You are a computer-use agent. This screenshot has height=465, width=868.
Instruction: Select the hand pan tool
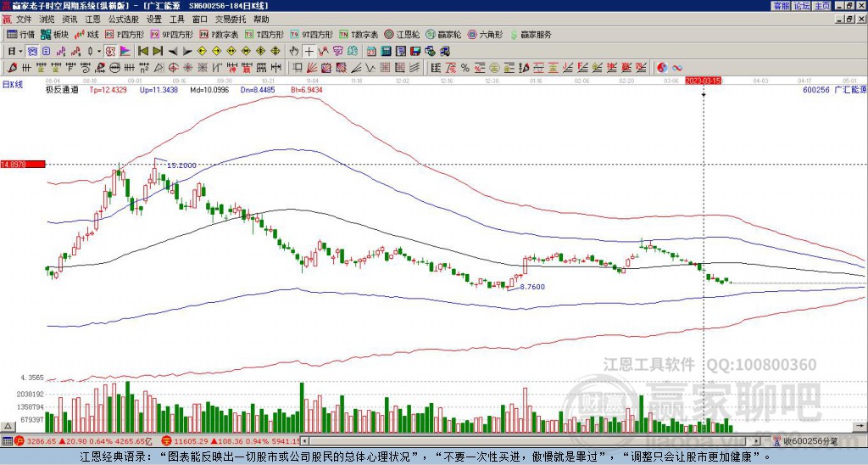(x=294, y=52)
